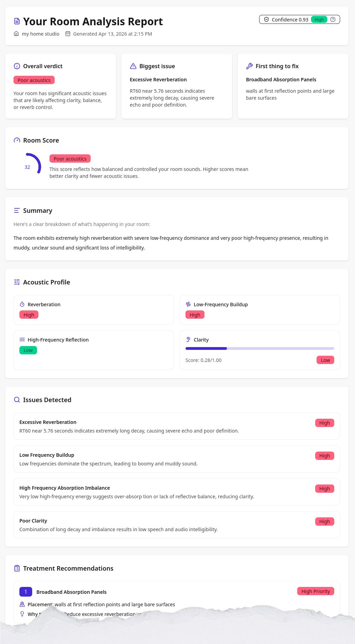Click the waveform icon next to Low-Frequency Buildup
355x644 pixels.
pos(188,304)
